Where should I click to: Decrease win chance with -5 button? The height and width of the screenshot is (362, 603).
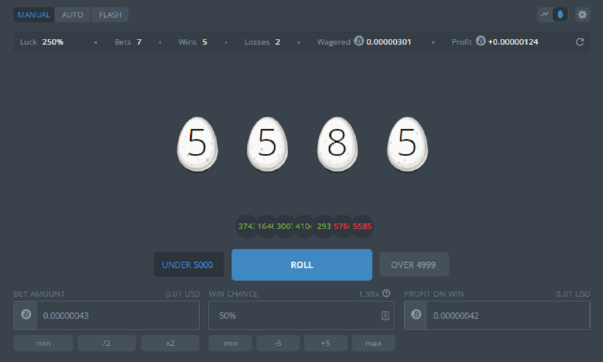(278, 343)
